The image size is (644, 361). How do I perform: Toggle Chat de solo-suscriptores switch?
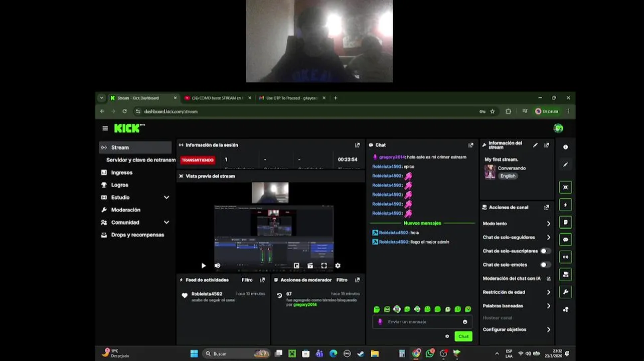[x=545, y=251]
